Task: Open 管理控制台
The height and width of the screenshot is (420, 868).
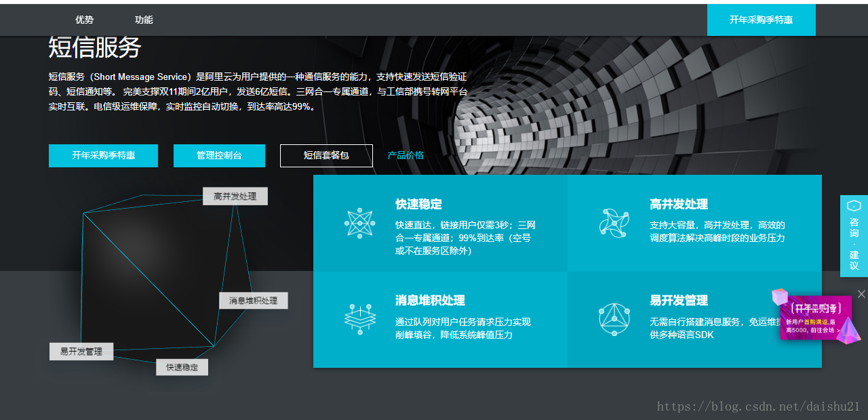Action: click(x=219, y=155)
